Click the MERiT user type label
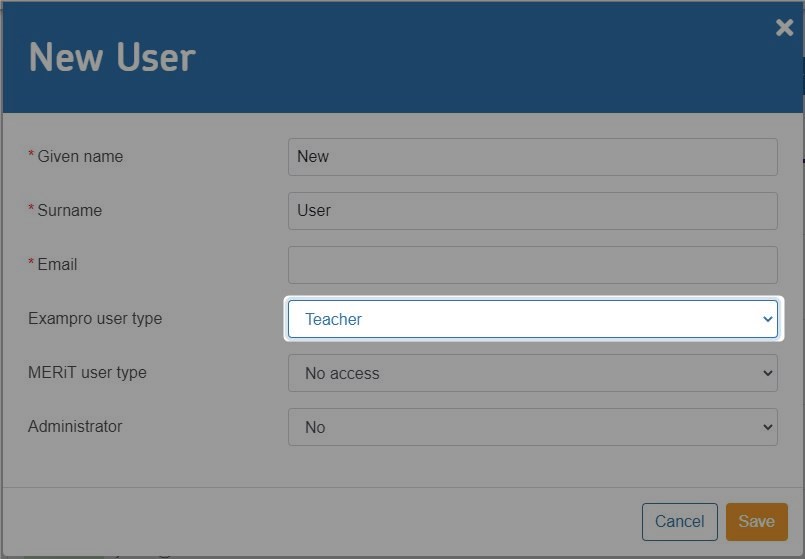805x559 pixels. 87,373
